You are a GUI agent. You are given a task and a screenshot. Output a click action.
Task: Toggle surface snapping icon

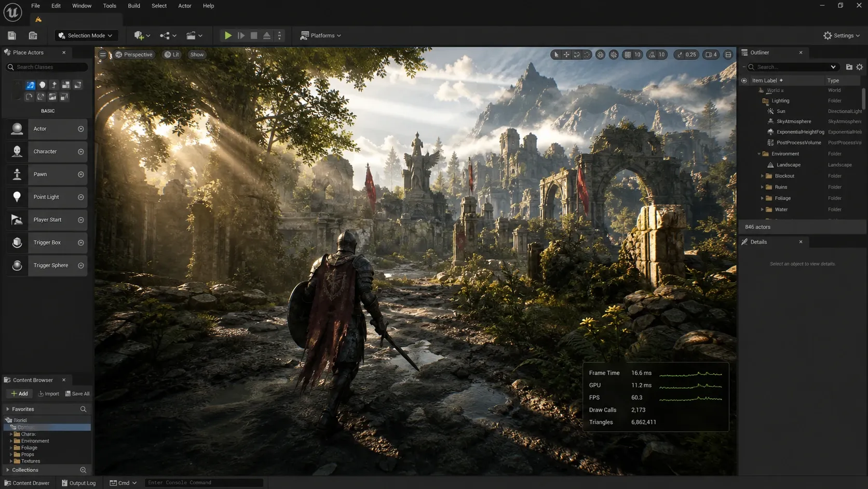click(614, 55)
